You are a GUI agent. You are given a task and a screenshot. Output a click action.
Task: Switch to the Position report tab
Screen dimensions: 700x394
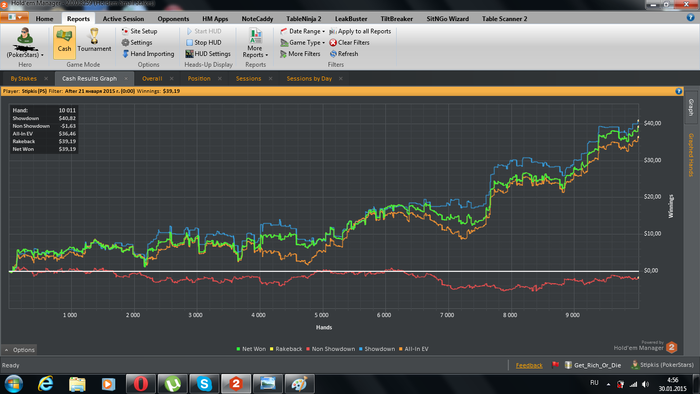[x=199, y=79]
